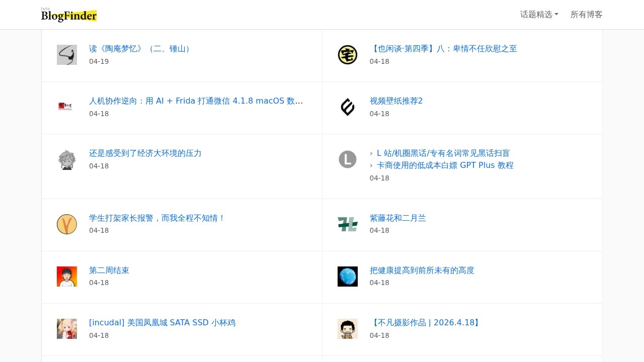Open 【不凡摄影作品 | 2026.4.18】 post

point(426,323)
